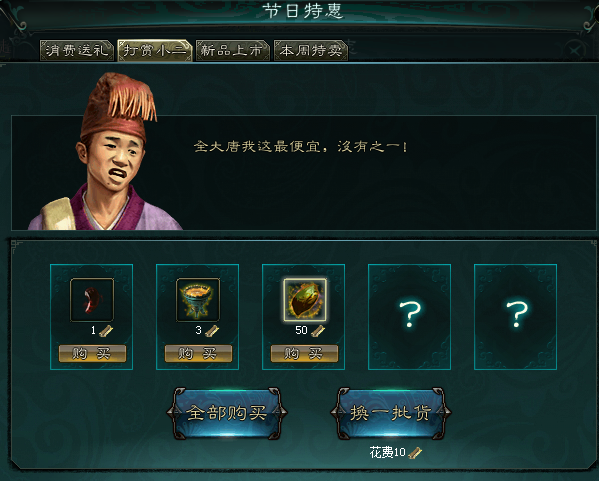
Task: Click the 全部购买 button
Action: [x=227, y=413]
